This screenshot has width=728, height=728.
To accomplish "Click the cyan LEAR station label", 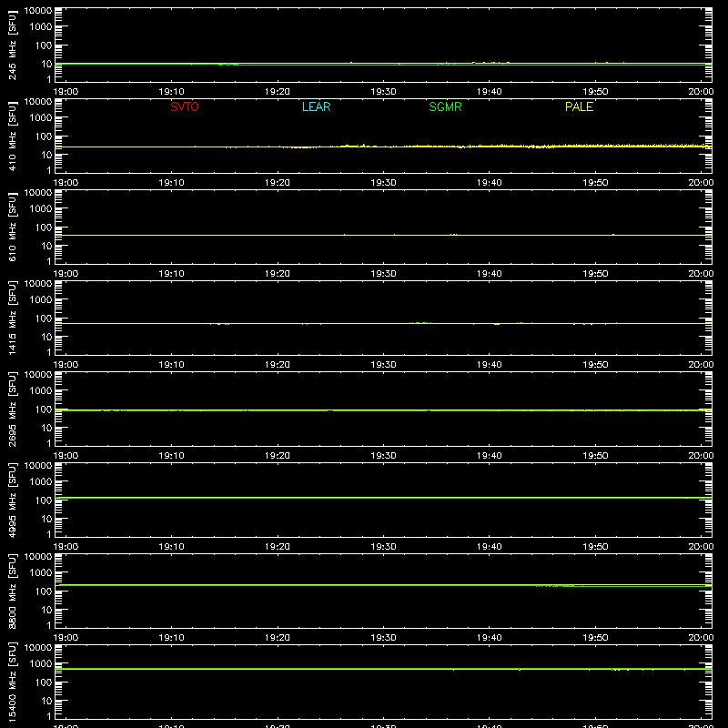I will coord(316,106).
